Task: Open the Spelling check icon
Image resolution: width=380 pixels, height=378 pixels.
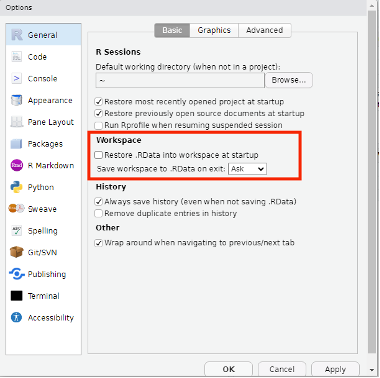Action: [x=17, y=231]
